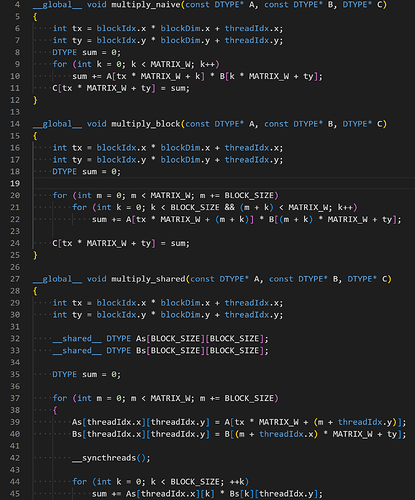Click BLOCK_SIZE on line 37

click(249, 399)
